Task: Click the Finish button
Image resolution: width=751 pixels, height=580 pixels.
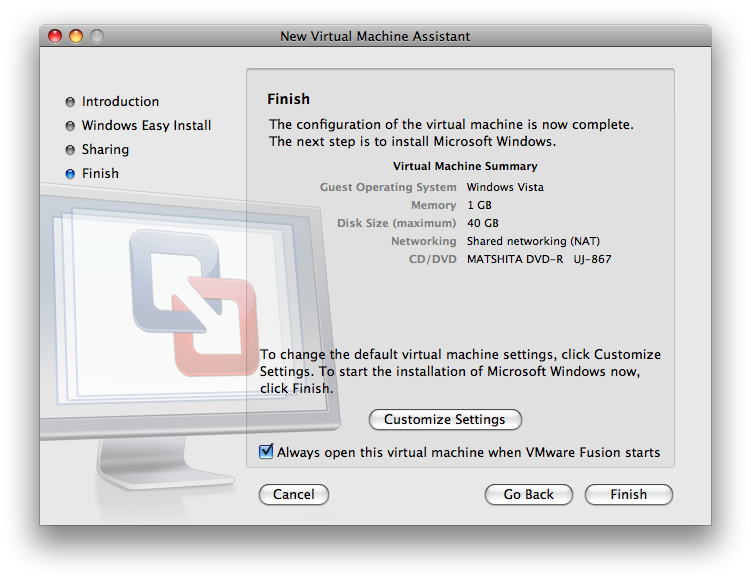Action: click(x=628, y=494)
